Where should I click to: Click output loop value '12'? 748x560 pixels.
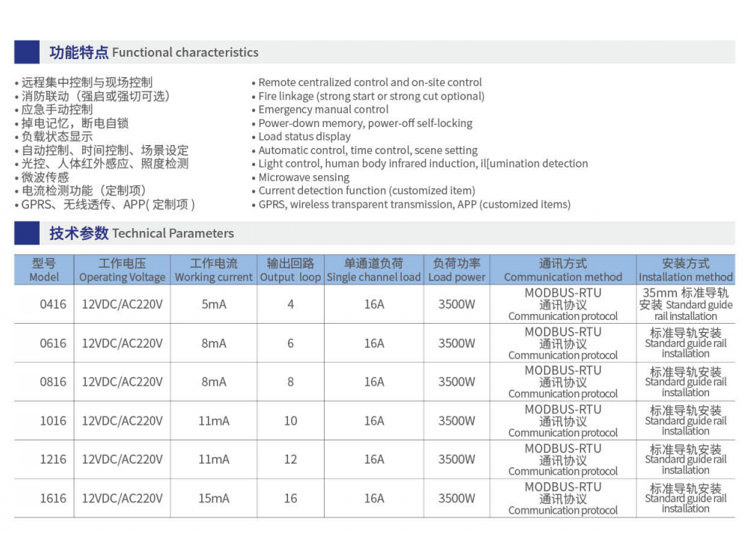pos(290,460)
